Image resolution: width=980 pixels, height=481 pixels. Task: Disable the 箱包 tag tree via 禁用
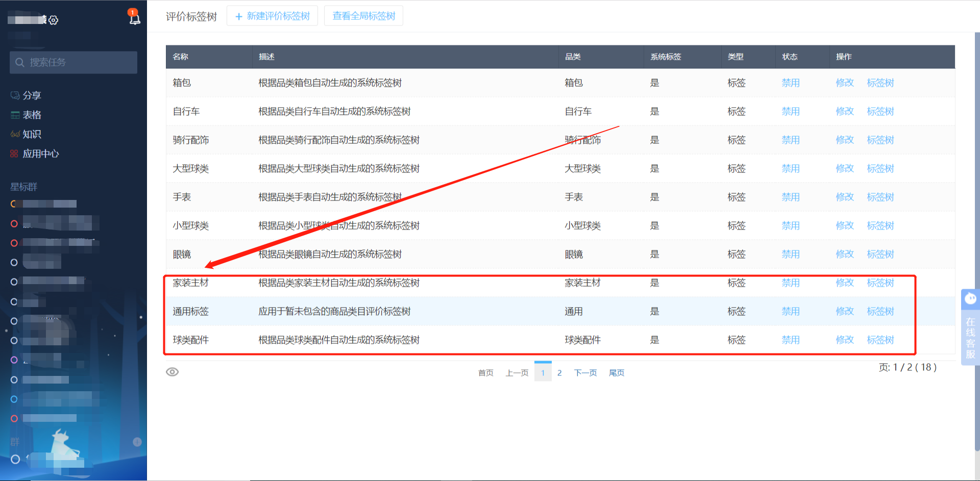[x=790, y=83]
